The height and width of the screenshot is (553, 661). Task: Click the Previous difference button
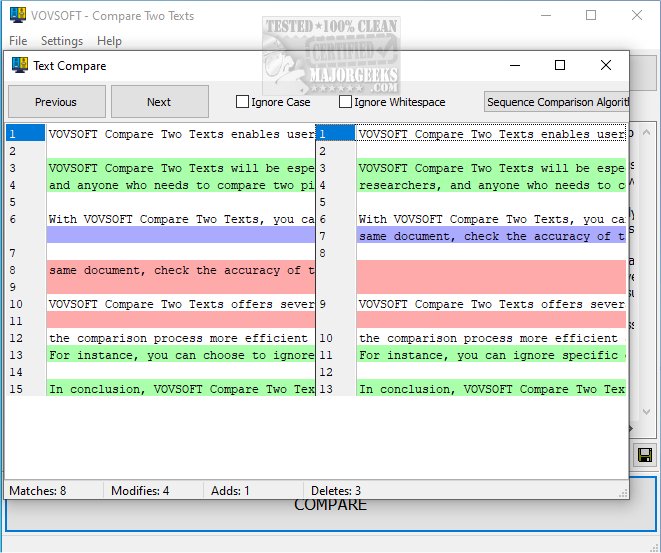(56, 102)
